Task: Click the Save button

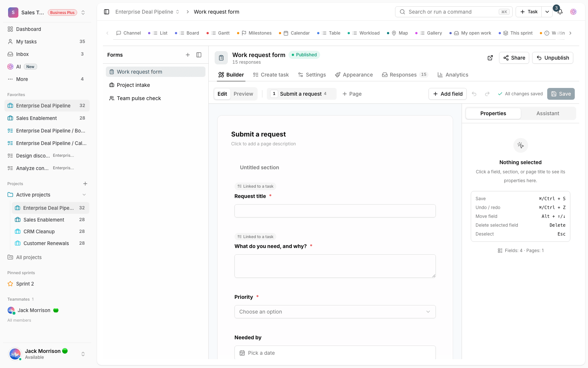Action: pyautogui.click(x=561, y=94)
